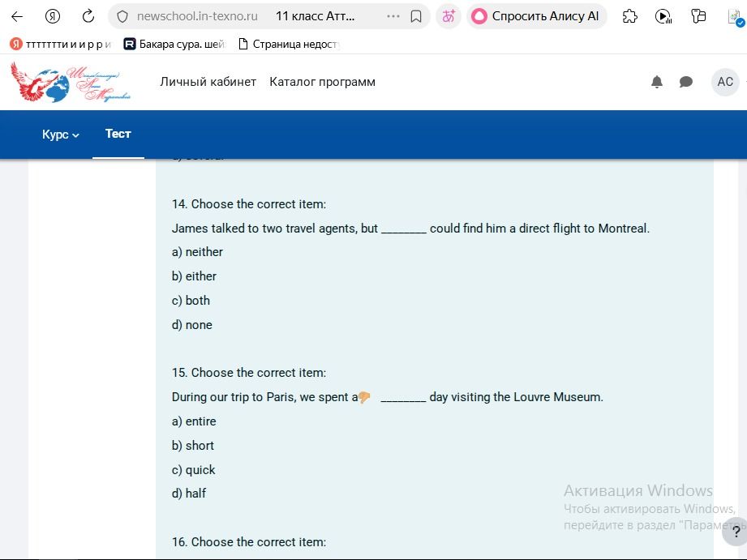747x560 pixels.
Task: Open the messages chat bubble icon
Action: click(x=685, y=82)
